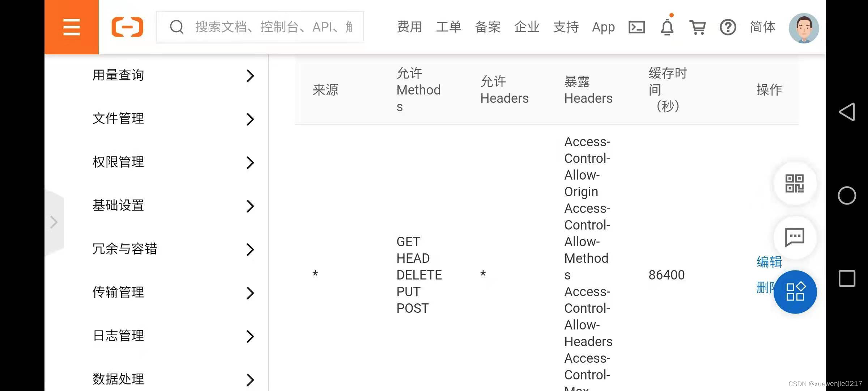Click the 操作 column header
Image resolution: width=868 pixels, height=391 pixels.
point(769,90)
